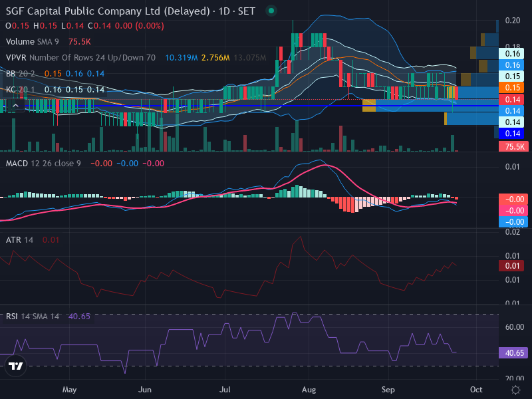
Task: Click the 60.00 RSI scale label
Action: click(x=515, y=327)
